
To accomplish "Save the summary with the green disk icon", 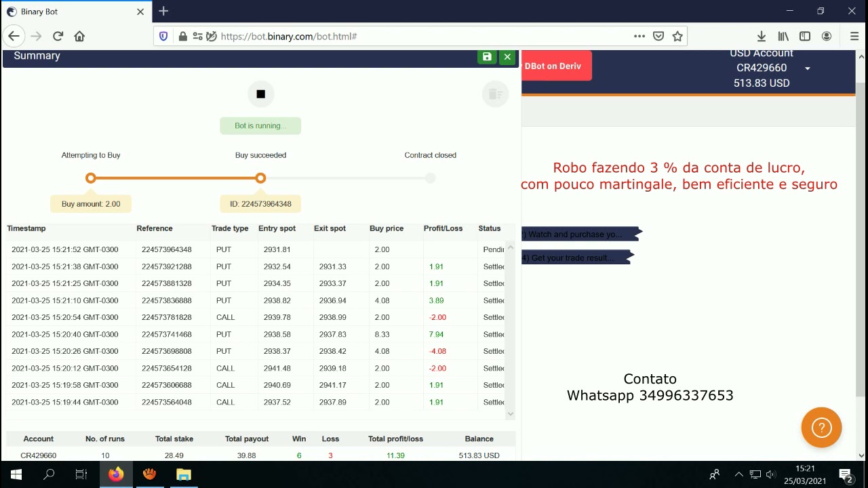I will point(487,57).
